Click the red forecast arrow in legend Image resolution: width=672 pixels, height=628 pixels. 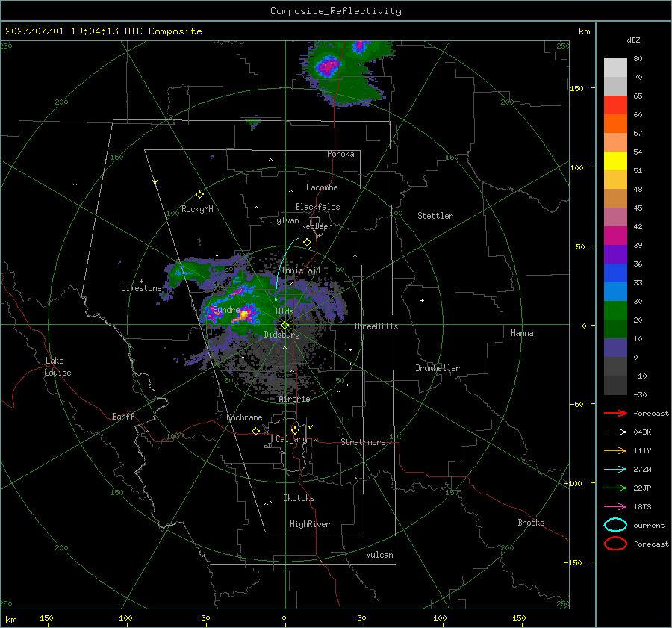pos(615,413)
